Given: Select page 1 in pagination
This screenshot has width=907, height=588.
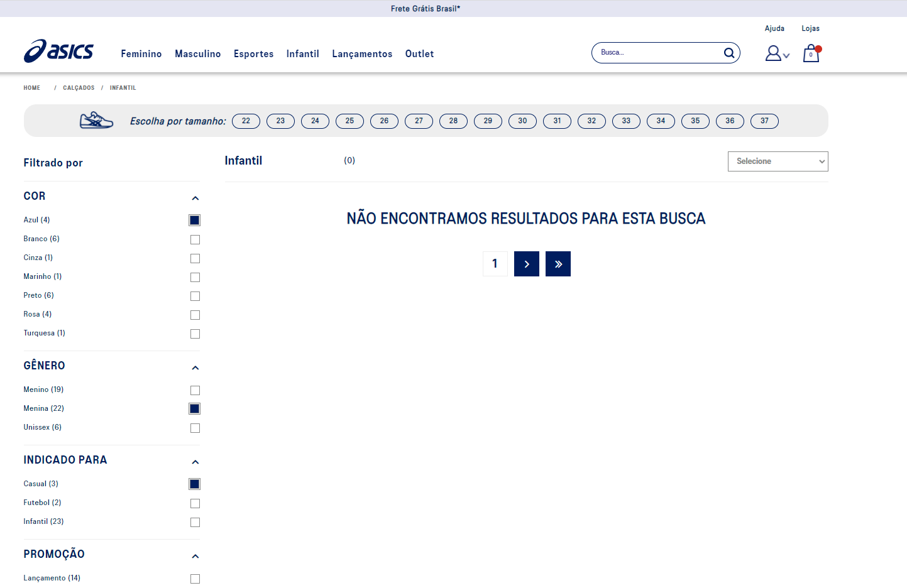Looking at the screenshot, I should click(495, 264).
